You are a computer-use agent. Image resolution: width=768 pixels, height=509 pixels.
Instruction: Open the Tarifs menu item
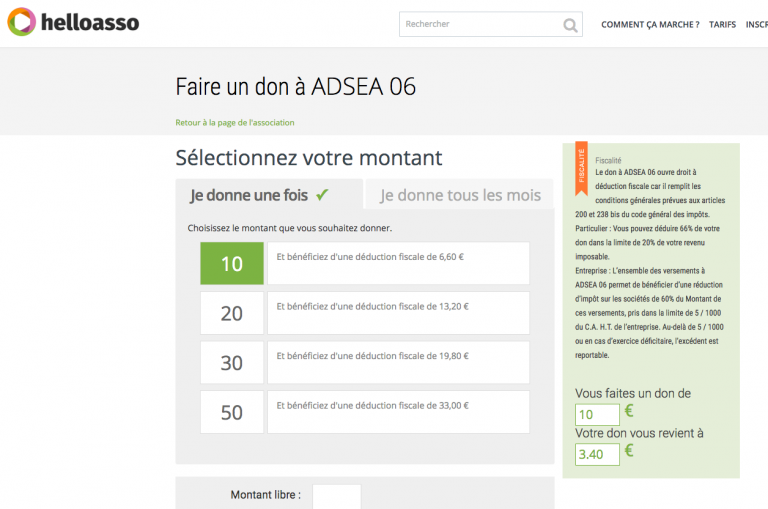pyautogui.click(x=722, y=24)
